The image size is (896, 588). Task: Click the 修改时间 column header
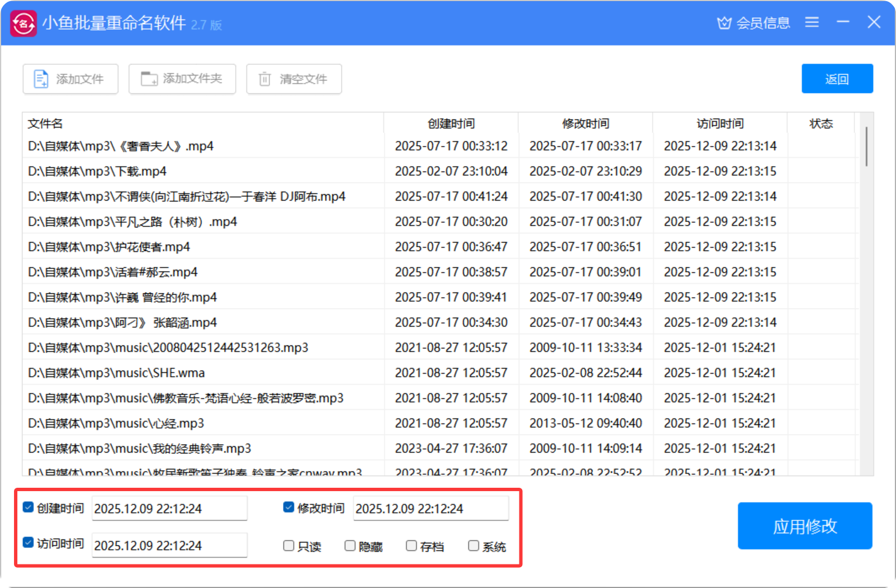coord(586,123)
